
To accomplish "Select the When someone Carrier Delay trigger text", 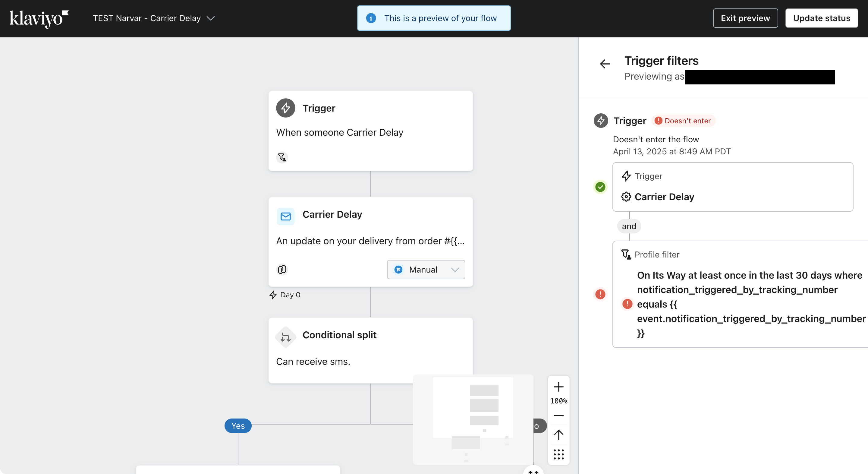I will [x=340, y=132].
